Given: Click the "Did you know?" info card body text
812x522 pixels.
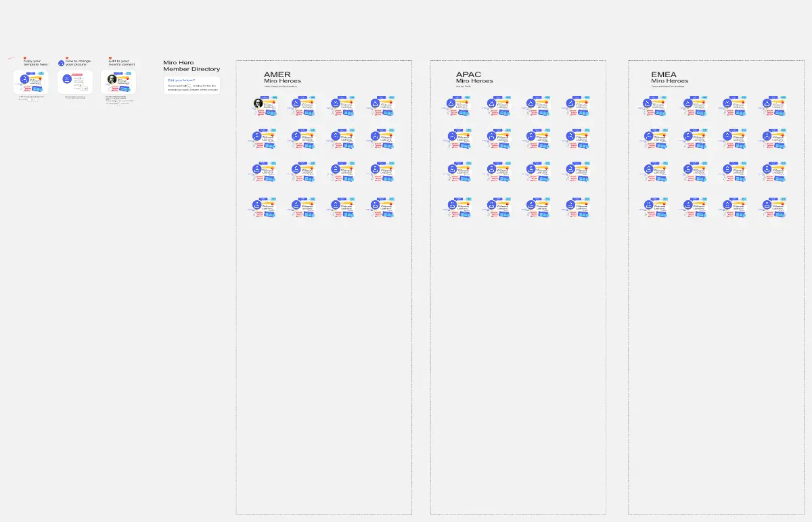Looking at the screenshot, I should coord(193,87).
